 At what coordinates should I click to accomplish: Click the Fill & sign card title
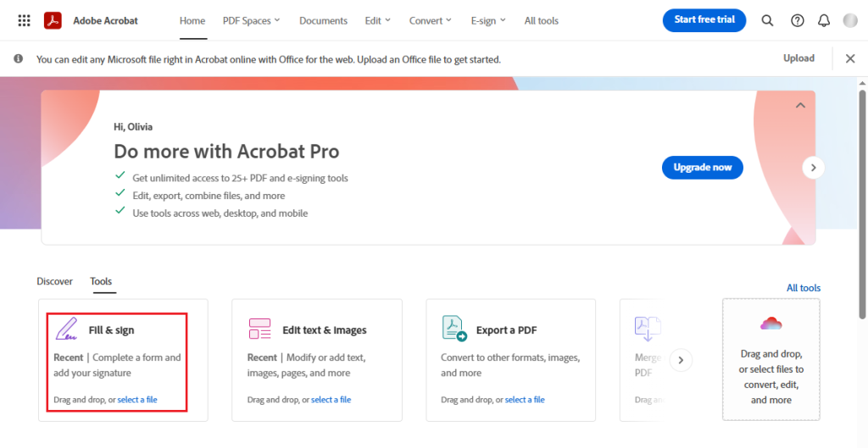tap(111, 330)
